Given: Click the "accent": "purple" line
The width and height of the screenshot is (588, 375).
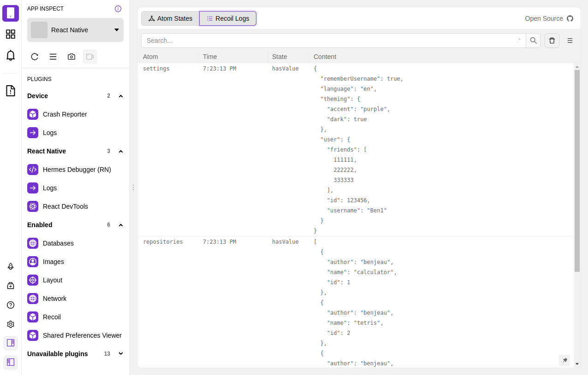Looking at the screenshot, I should point(359,109).
